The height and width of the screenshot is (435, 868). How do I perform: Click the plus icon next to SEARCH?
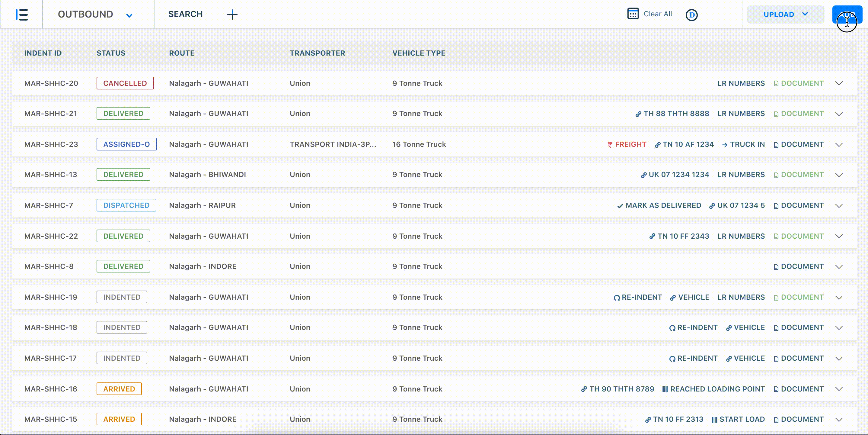pos(232,14)
